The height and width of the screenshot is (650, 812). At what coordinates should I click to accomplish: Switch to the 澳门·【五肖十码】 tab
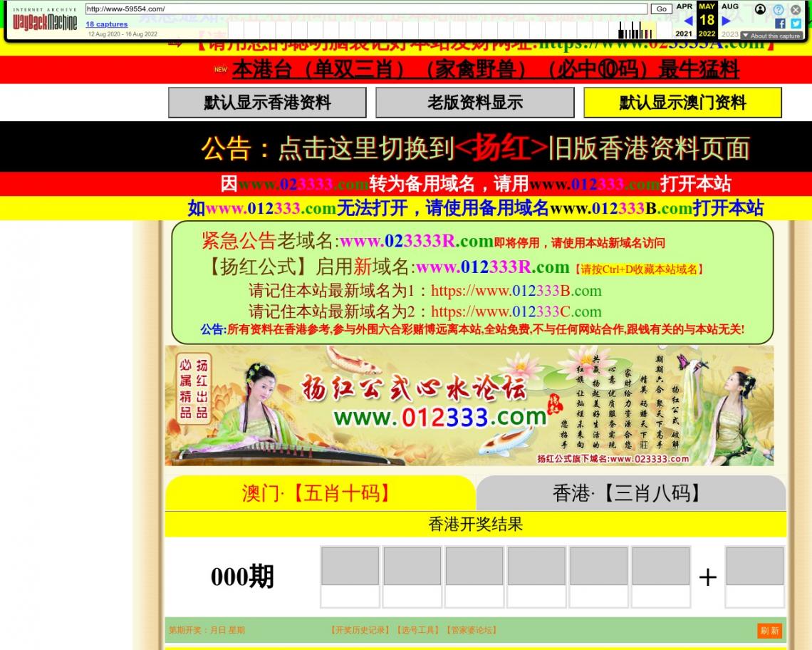(320, 493)
